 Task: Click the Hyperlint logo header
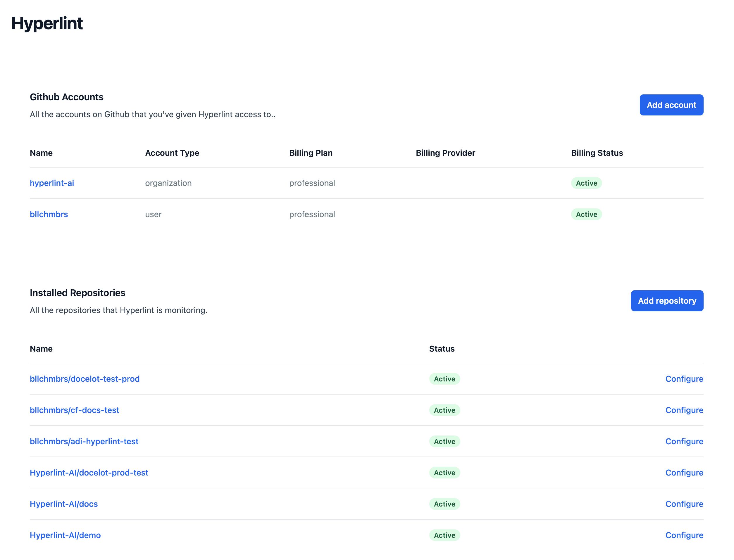pos(47,23)
